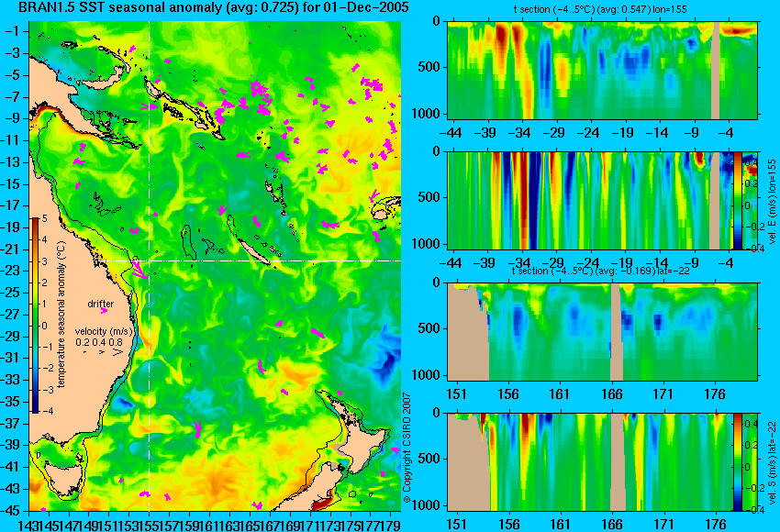This screenshot has width=780, height=532.
Task: Click the '0.2 0.4 0.8' velocity scale values
Action: tap(99, 342)
